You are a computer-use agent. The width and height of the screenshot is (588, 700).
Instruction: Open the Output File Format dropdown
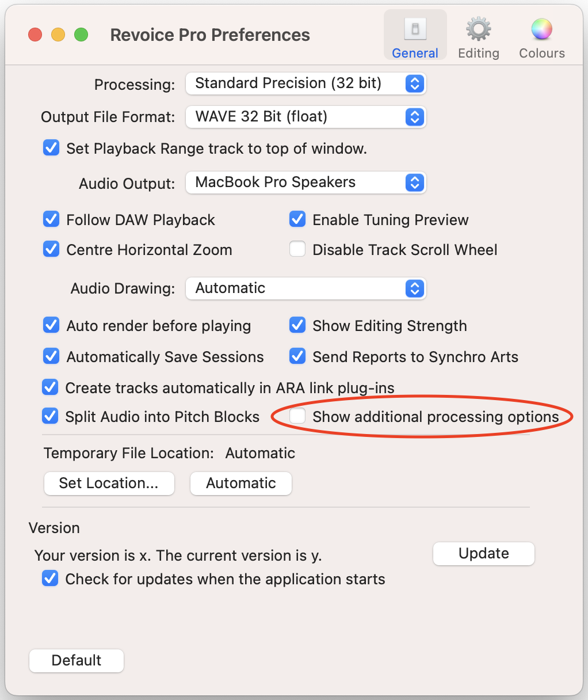point(306,117)
